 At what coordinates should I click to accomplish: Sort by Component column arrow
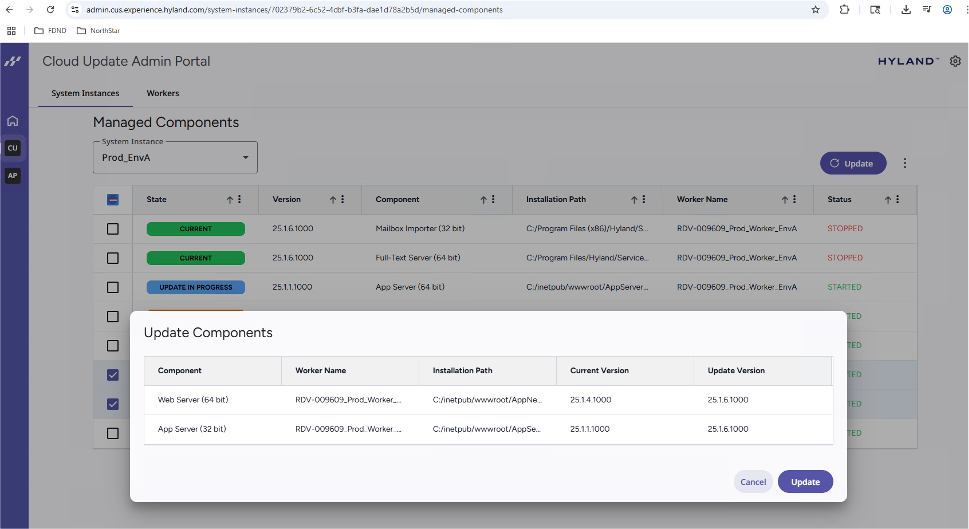(484, 200)
